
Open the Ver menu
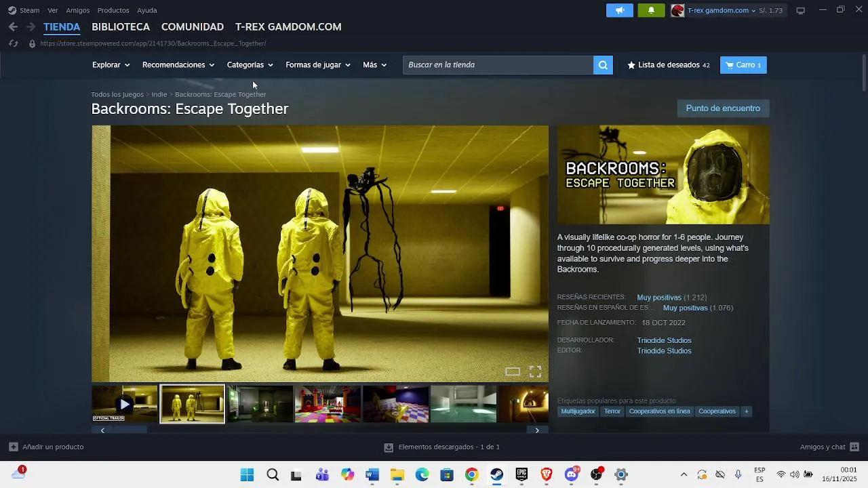52,10
